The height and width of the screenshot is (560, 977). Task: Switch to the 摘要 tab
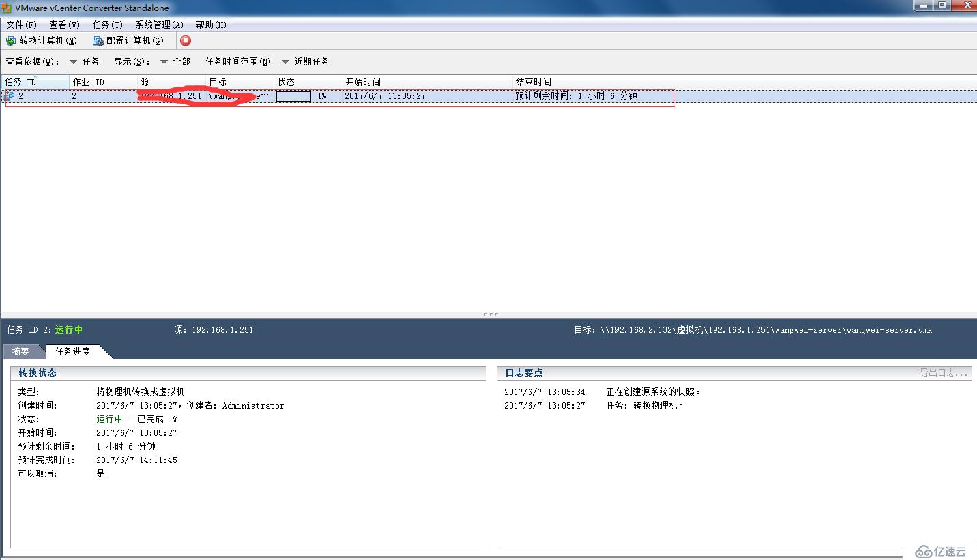(21, 352)
